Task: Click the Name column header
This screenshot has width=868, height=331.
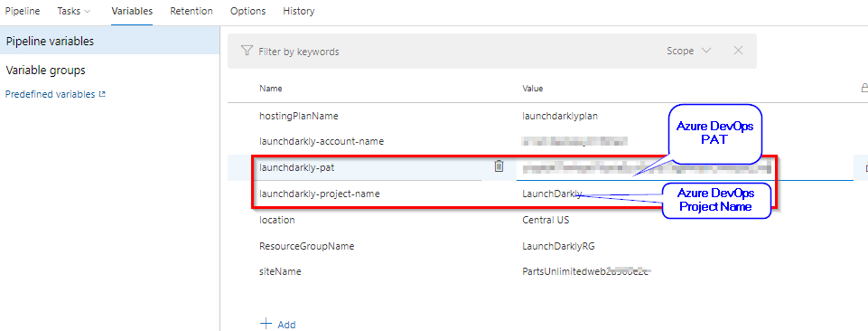Action: (x=271, y=88)
